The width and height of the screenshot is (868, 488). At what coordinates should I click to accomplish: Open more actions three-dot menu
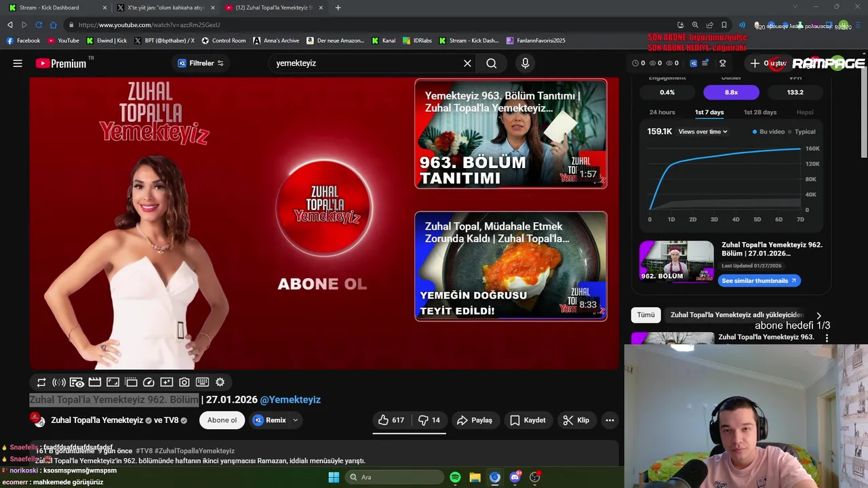pyautogui.click(x=610, y=420)
